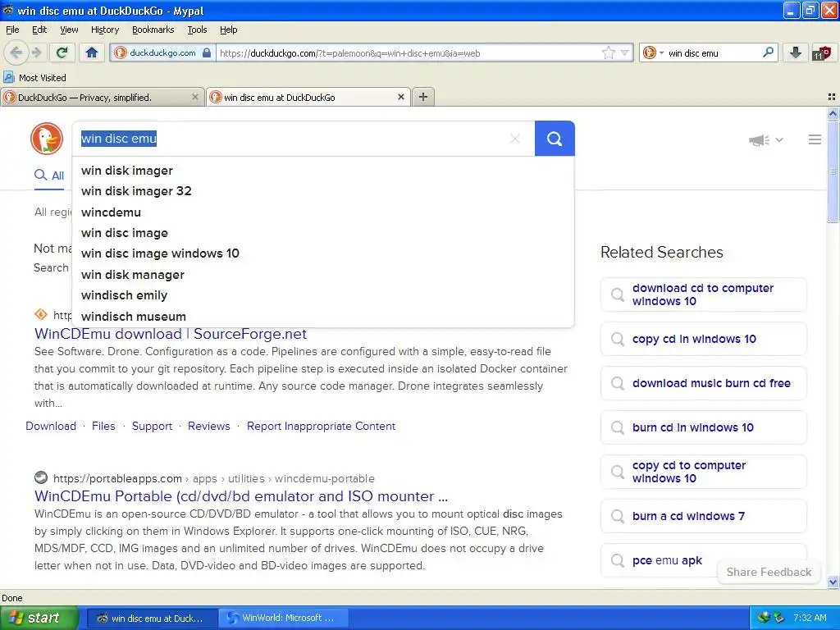Open the list-all-tabs grid button
Image resolution: width=840 pixels, height=630 pixels.
(832, 97)
